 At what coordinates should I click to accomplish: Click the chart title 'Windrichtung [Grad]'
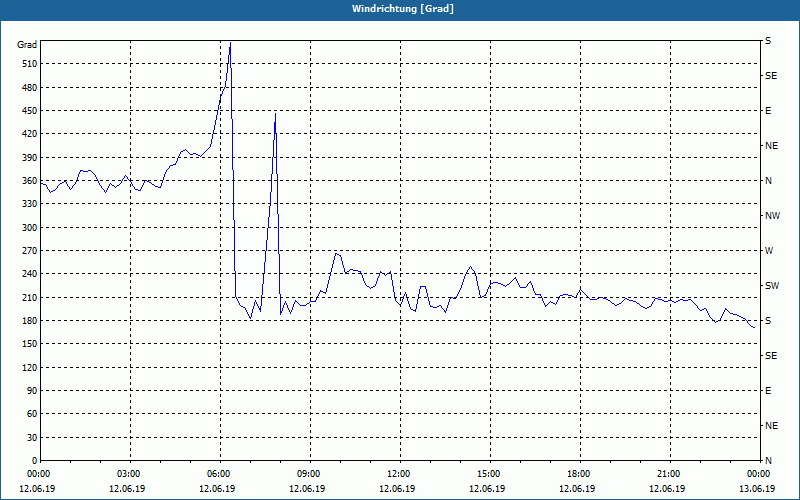pos(403,9)
